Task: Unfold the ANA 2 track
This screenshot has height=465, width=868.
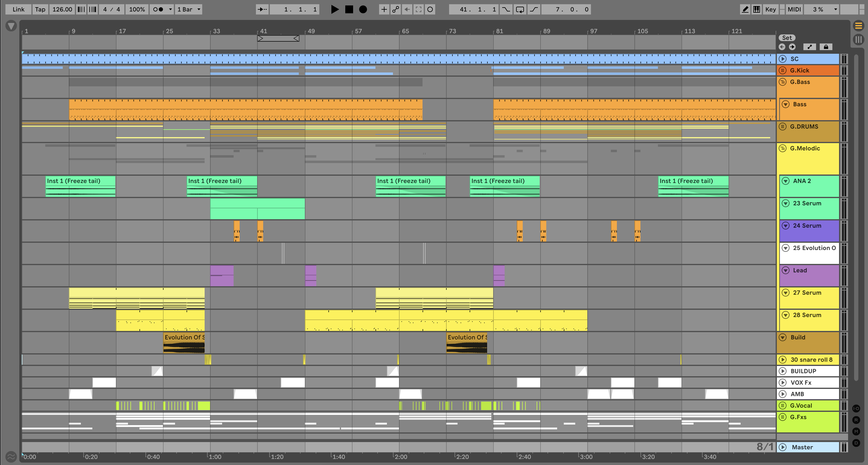Action: 785,181
